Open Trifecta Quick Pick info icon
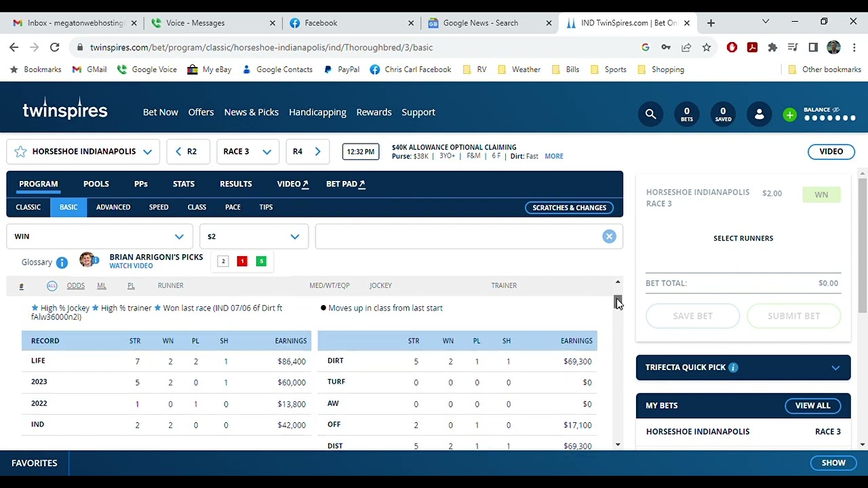Image resolution: width=868 pixels, height=488 pixels. point(734,367)
